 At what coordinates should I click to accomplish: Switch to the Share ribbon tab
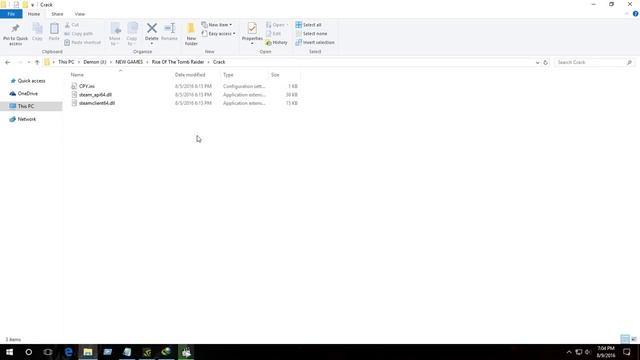[57, 14]
